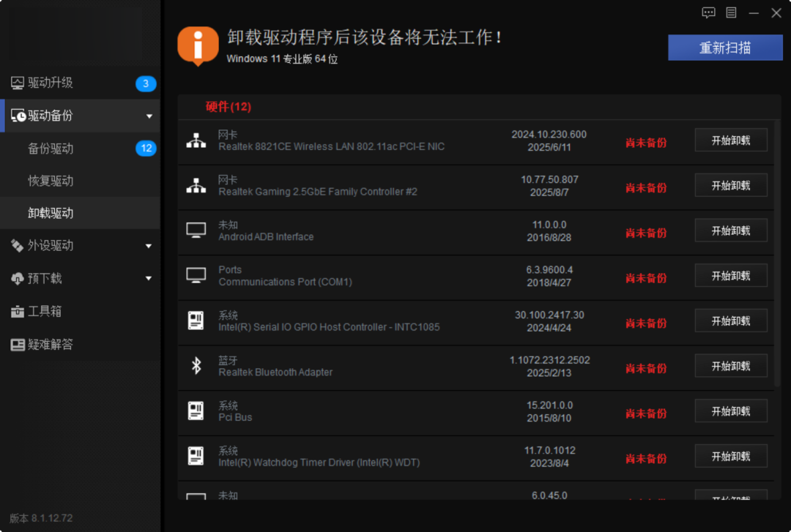Open the 疑难解答 section
The width and height of the screenshot is (791, 532).
point(81,345)
